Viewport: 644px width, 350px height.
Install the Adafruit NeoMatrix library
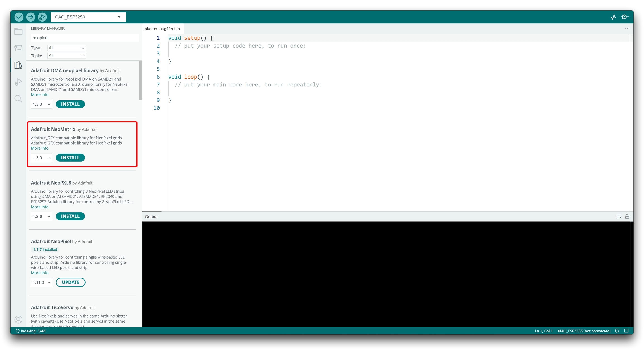click(x=70, y=158)
